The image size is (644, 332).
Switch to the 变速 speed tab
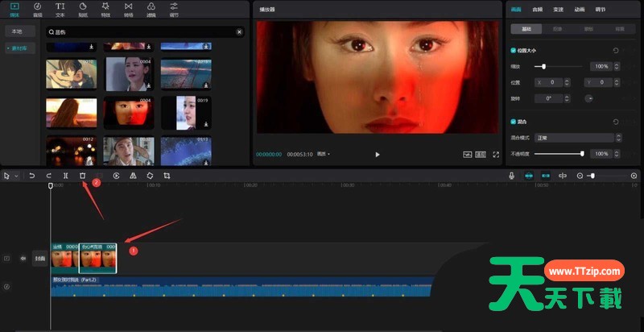click(559, 10)
